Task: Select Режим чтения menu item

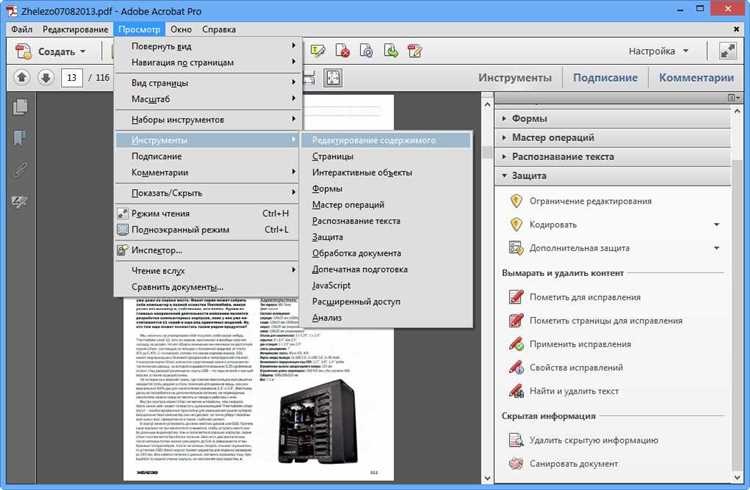Action: tap(207, 213)
